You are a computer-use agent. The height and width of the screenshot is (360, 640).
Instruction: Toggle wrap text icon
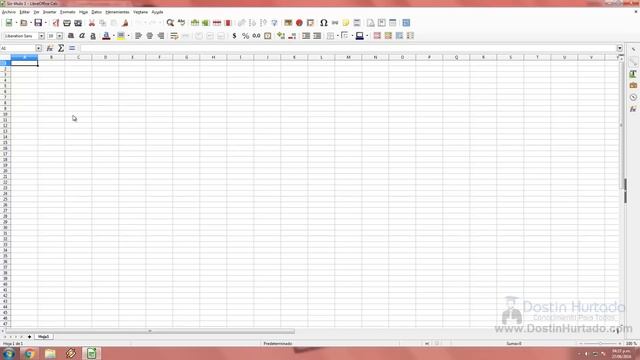[x=174, y=36]
